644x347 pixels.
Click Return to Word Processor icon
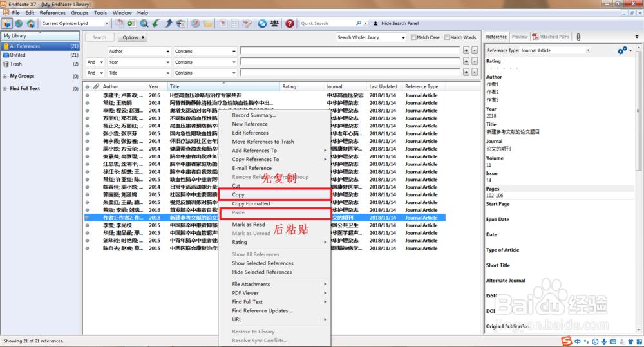[x=247, y=23]
